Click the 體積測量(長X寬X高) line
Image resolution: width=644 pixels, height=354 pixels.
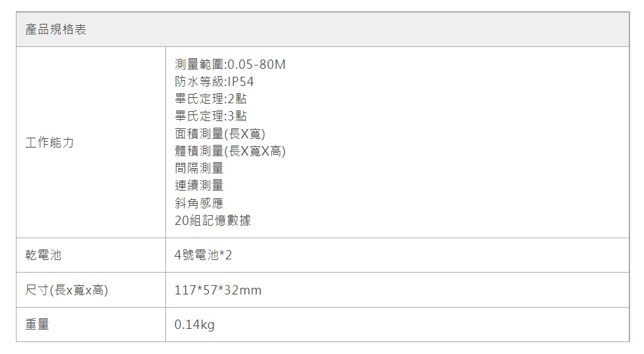coord(230,151)
